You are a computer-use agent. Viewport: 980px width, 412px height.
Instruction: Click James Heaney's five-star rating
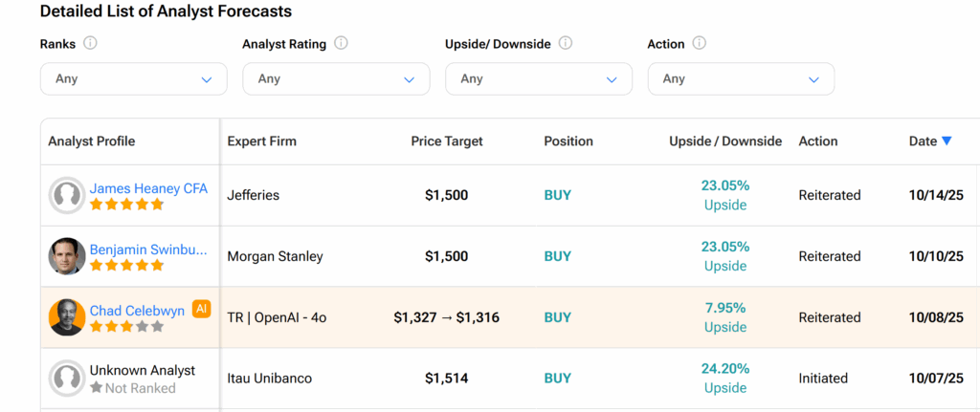tap(126, 205)
